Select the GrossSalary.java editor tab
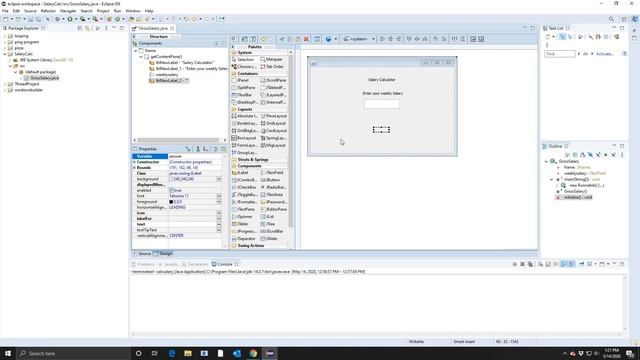The width and height of the screenshot is (640, 360). click(153, 28)
